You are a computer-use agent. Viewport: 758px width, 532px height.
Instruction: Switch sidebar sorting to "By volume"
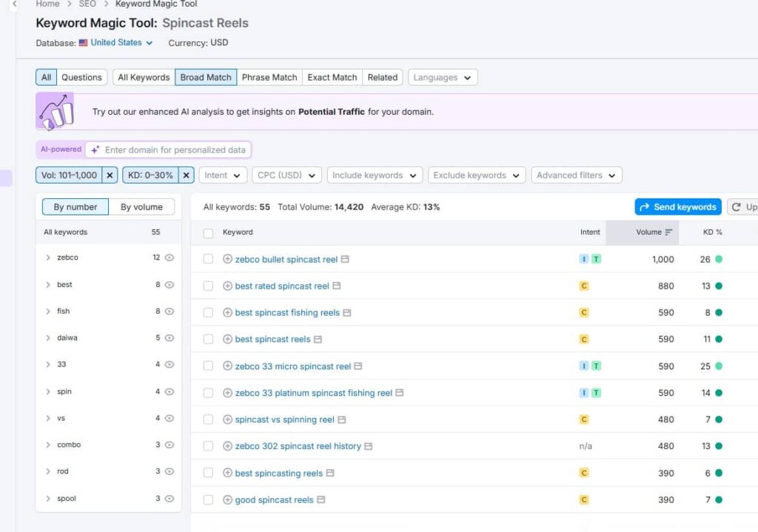pos(142,206)
